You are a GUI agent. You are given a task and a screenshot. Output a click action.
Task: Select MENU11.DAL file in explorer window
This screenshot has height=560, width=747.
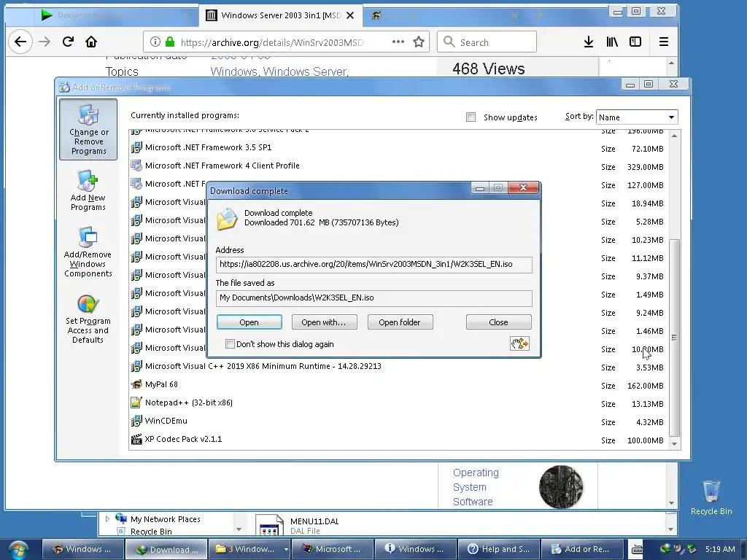click(299, 525)
